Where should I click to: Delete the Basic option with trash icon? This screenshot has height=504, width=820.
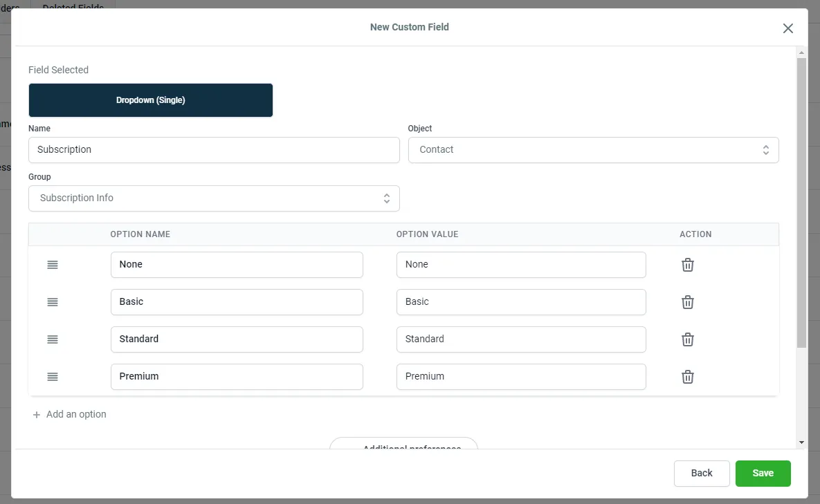[688, 302]
